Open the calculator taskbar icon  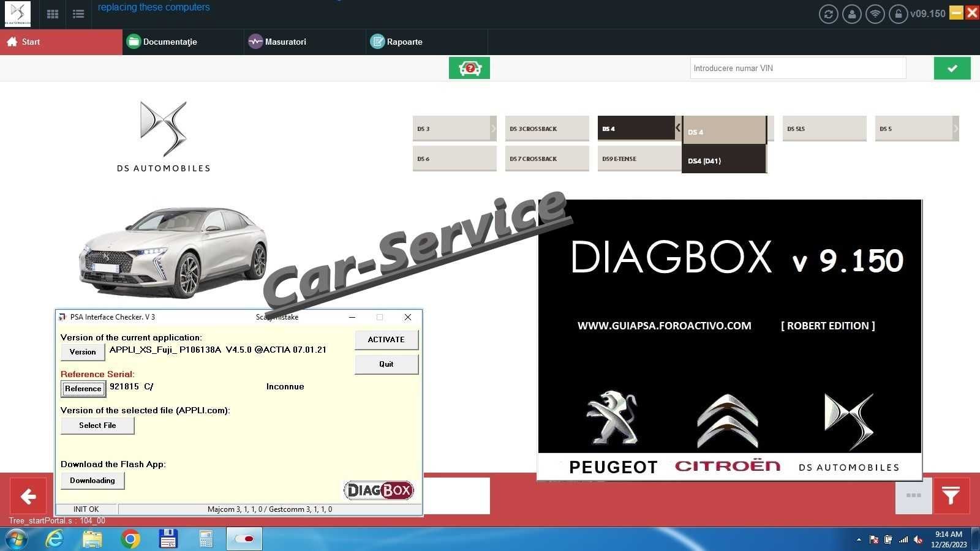tap(206, 539)
